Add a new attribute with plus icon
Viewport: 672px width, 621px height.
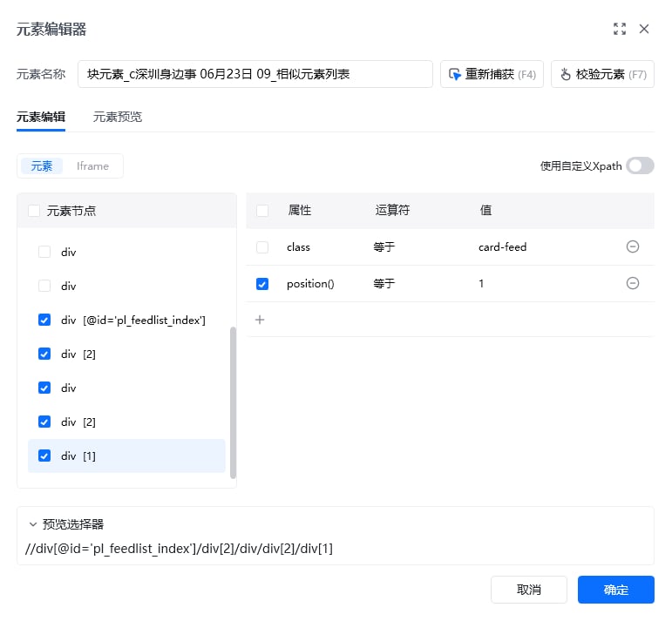[x=260, y=320]
